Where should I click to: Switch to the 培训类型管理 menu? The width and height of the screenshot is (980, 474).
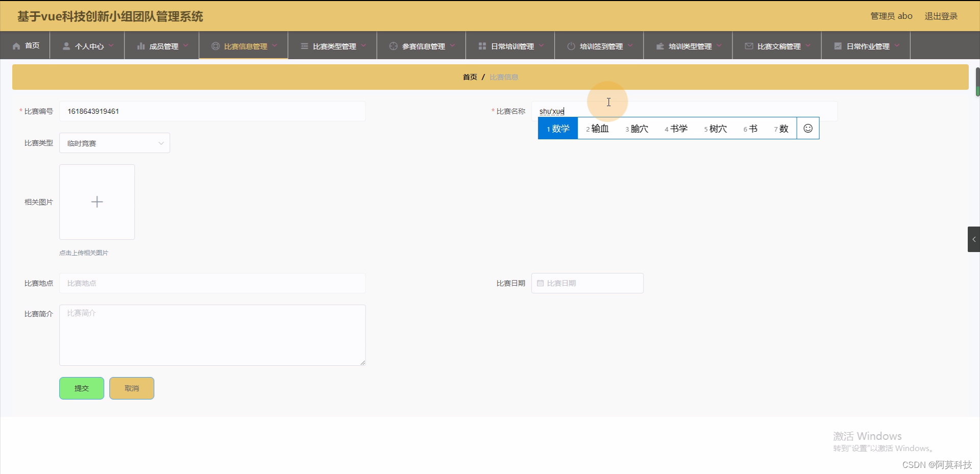[x=689, y=45]
